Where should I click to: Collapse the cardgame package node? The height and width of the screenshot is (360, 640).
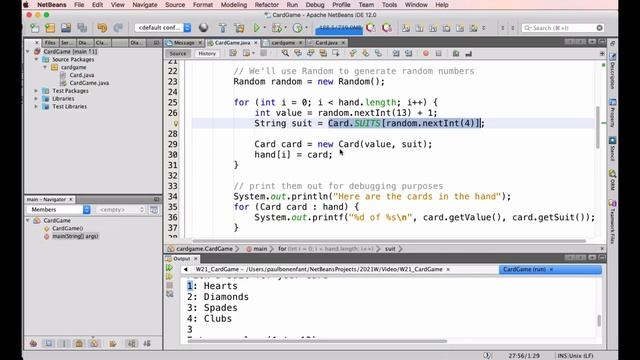[x=45, y=67]
